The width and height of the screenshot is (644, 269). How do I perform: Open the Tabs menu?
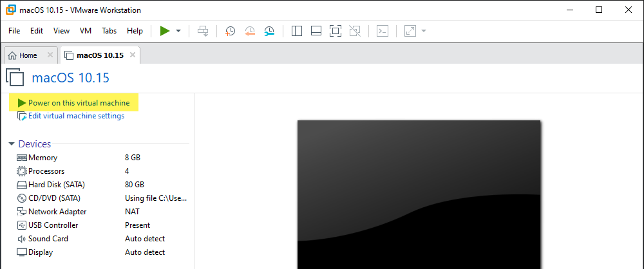109,31
